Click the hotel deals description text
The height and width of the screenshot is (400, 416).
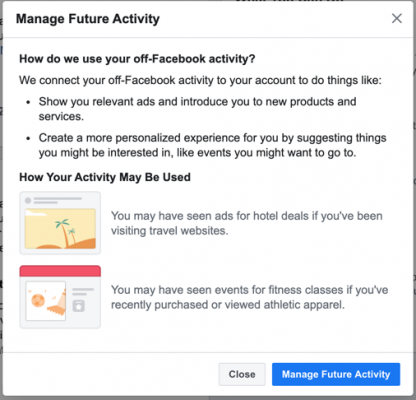pos(247,223)
